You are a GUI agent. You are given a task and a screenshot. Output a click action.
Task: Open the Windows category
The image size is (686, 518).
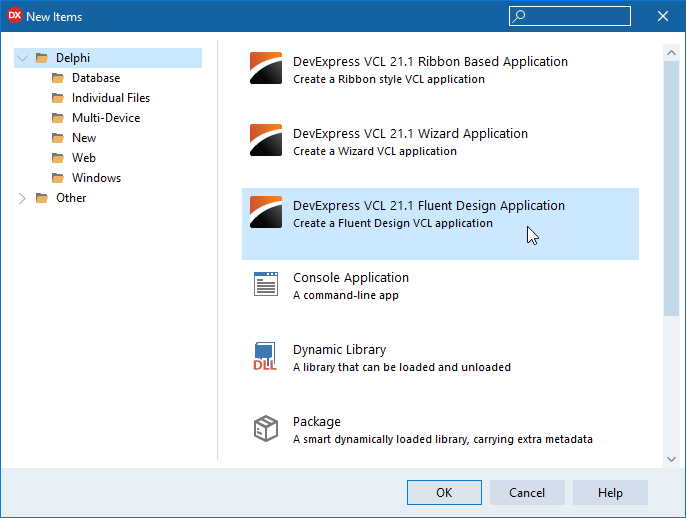(96, 178)
